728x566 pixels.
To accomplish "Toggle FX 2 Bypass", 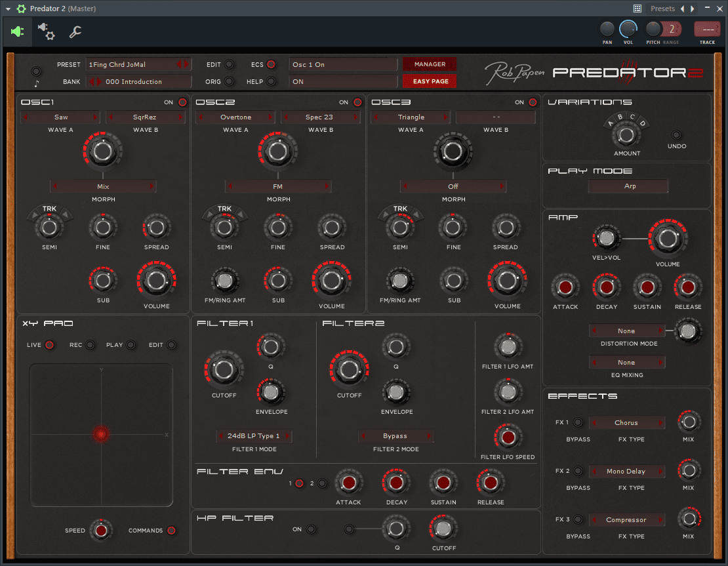I will point(578,471).
